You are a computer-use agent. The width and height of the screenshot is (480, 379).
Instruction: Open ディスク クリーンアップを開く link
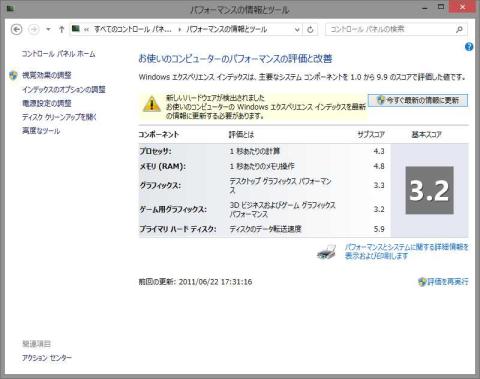[59, 117]
